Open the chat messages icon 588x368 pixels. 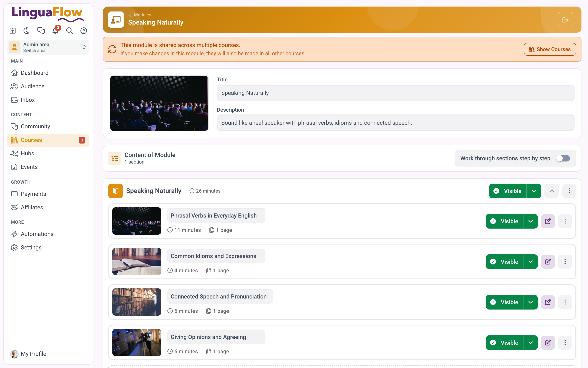[41, 31]
